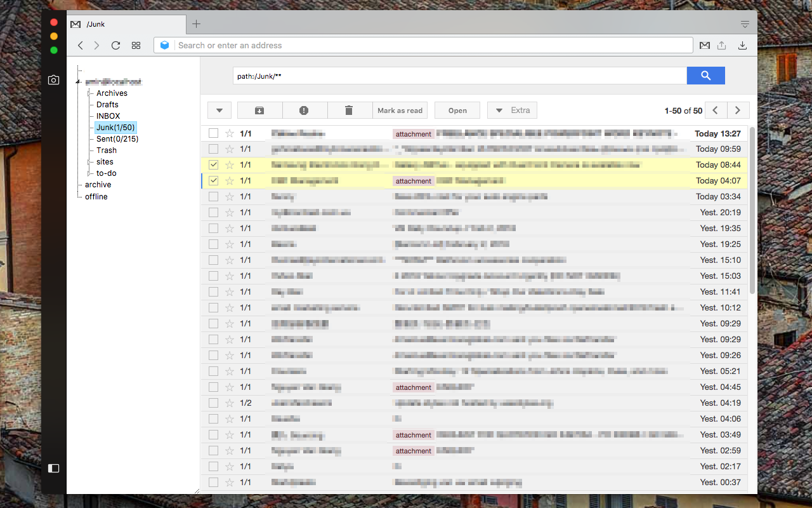Mark selection as spam using the exclamation icon

point(304,110)
